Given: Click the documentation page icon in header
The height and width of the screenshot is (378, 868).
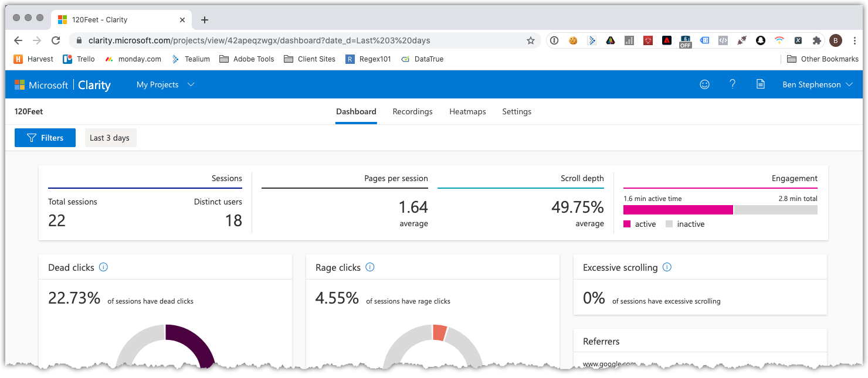Looking at the screenshot, I should click(x=760, y=84).
